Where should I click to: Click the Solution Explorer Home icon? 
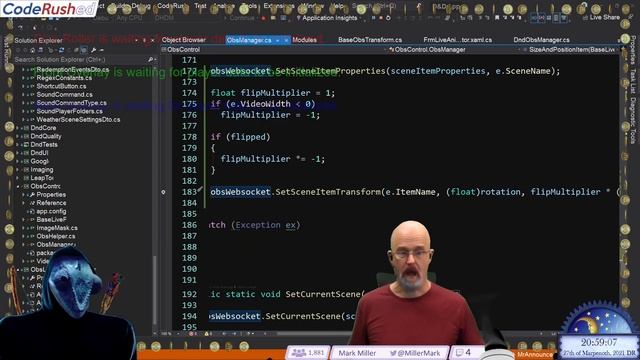[32, 50]
